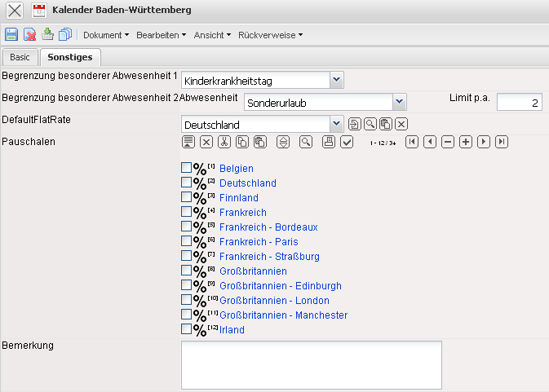Open the Bearbeiten menu
The height and width of the screenshot is (392, 549).
(x=161, y=35)
